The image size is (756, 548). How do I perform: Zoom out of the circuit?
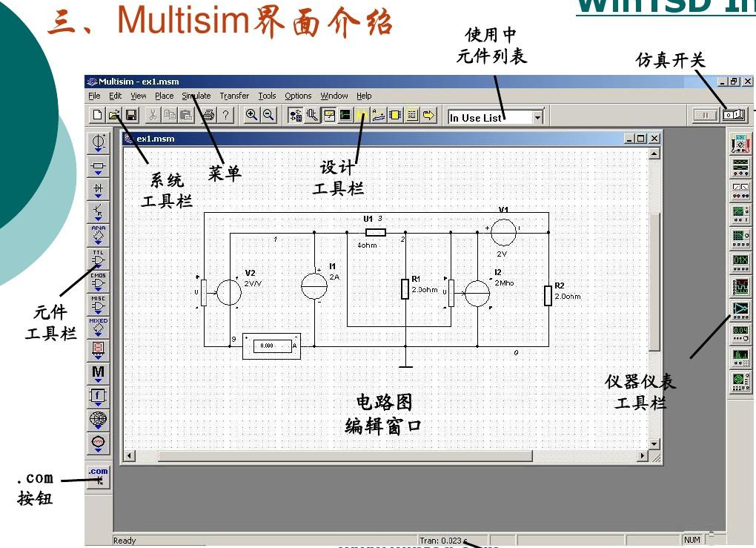click(x=268, y=115)
